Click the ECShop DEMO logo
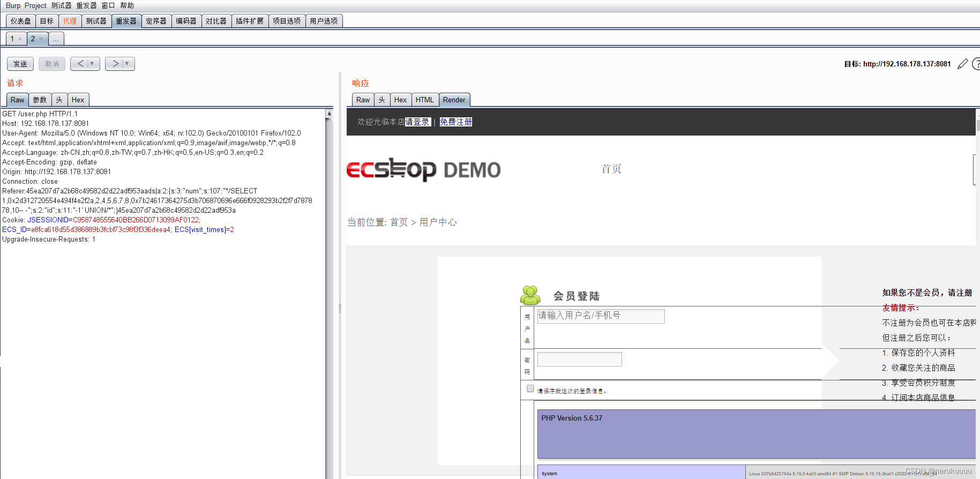Image resolution: width=980 pixels, height=479 pixels. pos(424,169)
